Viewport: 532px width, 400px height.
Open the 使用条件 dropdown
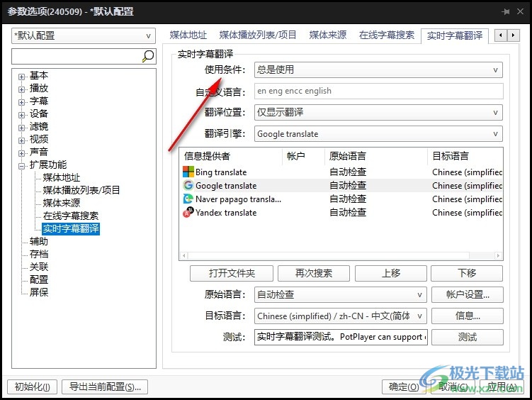tap(378, 70)
